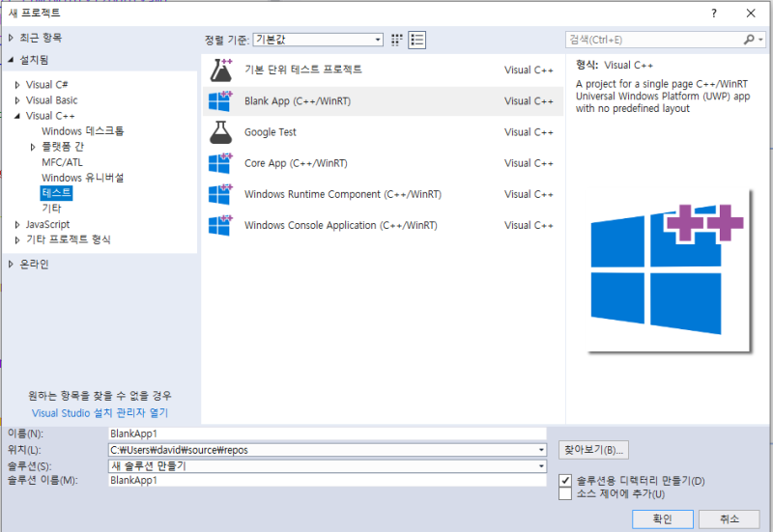Select MFC/ATL category
773x532 pixels.
point(62,162)
